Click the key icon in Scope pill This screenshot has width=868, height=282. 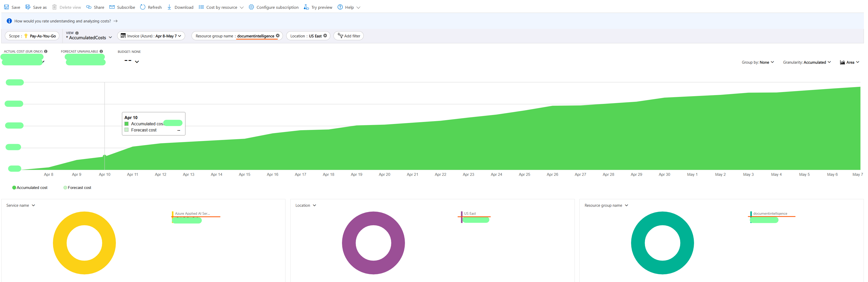(x=26, y=36)
